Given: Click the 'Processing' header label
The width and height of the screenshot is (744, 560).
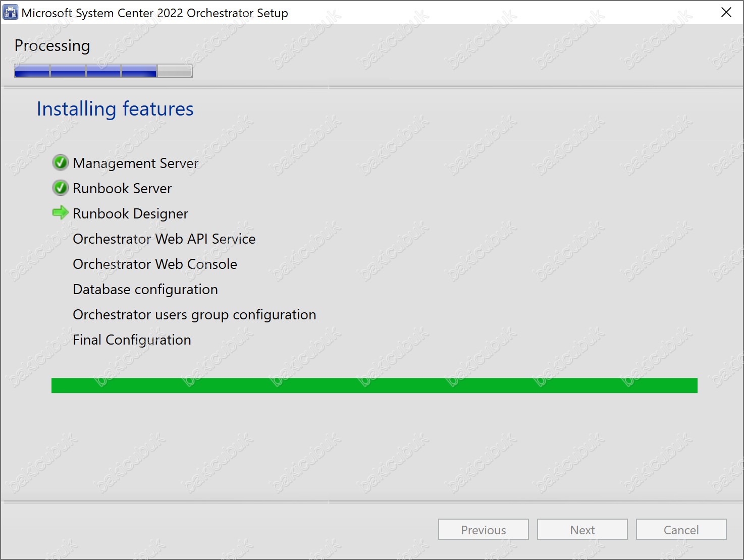Looking at the screenshot, I should click(52, 46).
